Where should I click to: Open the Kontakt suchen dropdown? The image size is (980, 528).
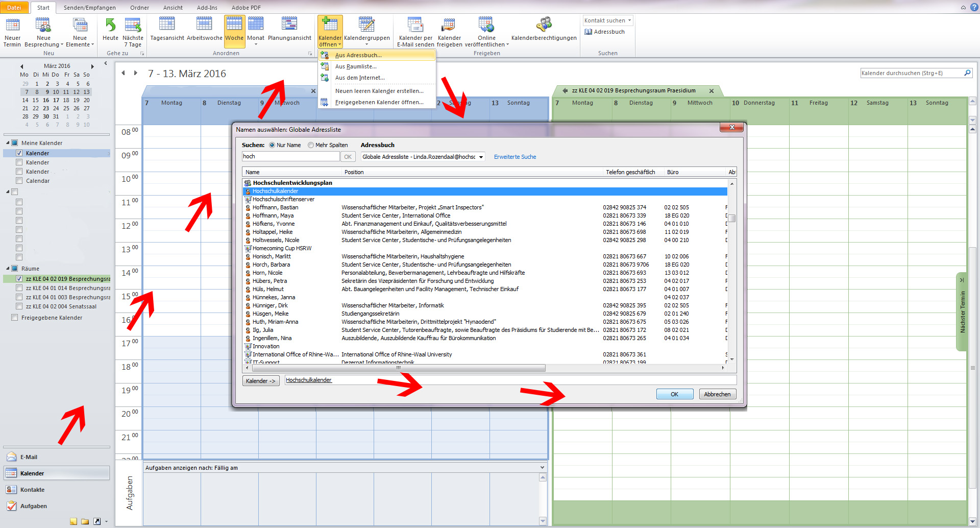tap(629, 20)
